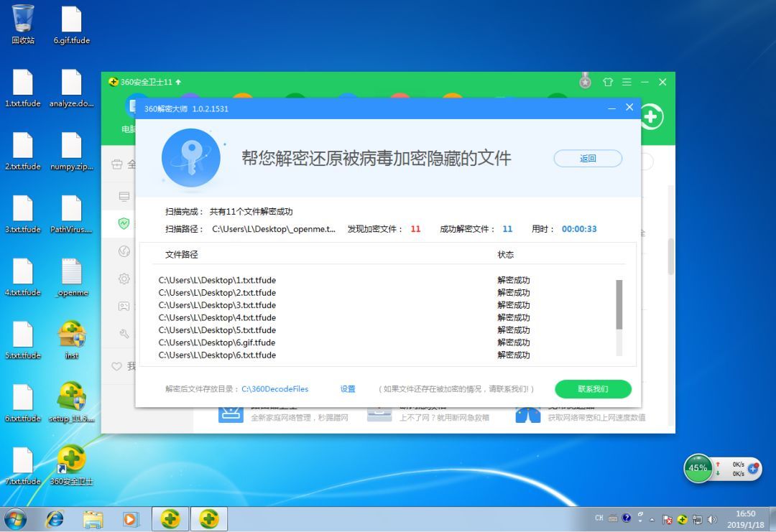Click the 设置 link

click(x=348, y=389)
